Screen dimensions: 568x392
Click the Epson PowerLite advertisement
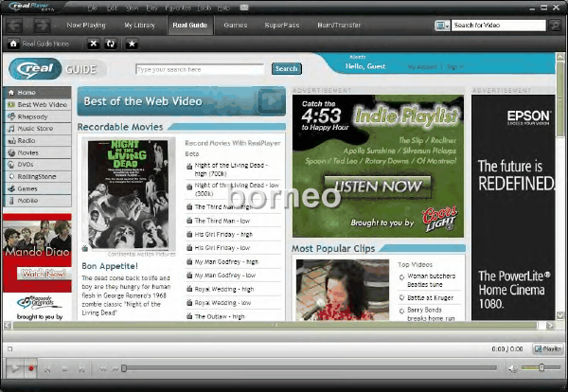(x=513, y=207)
